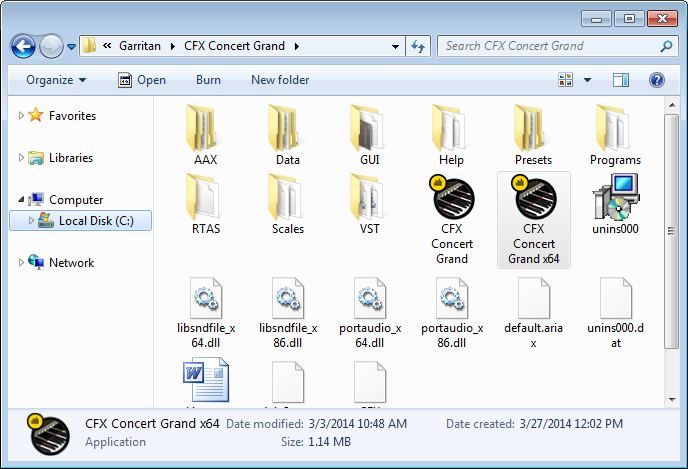
Task: Expand the Libraries tree node
Action: pyautogui.click(x=21, y=158)
